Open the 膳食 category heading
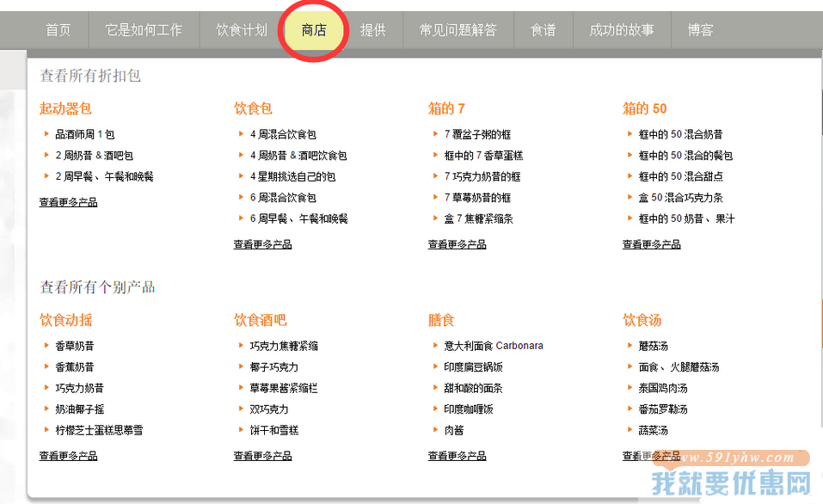 click(441, 320)
